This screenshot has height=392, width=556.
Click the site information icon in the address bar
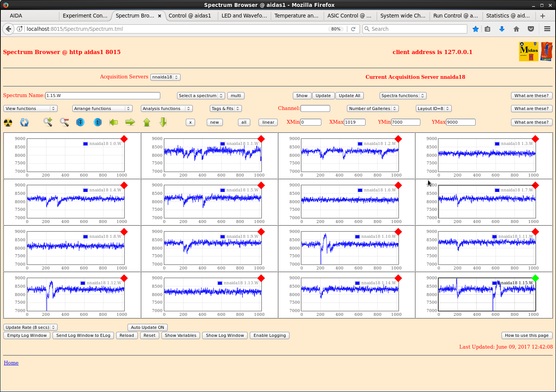(20, 29)
